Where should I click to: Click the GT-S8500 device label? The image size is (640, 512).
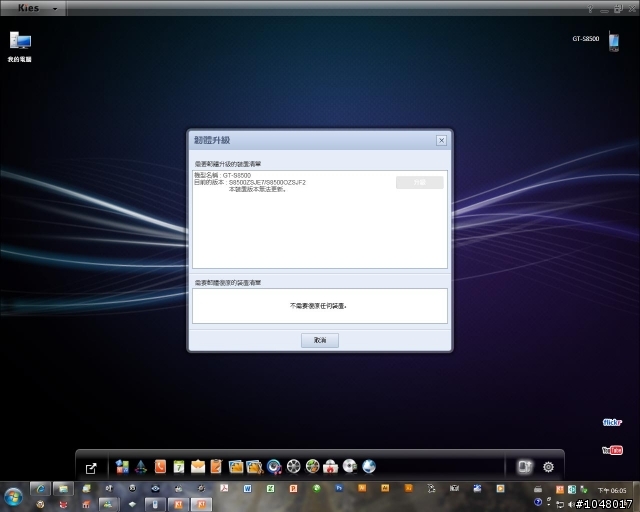(x=585, y=39)
